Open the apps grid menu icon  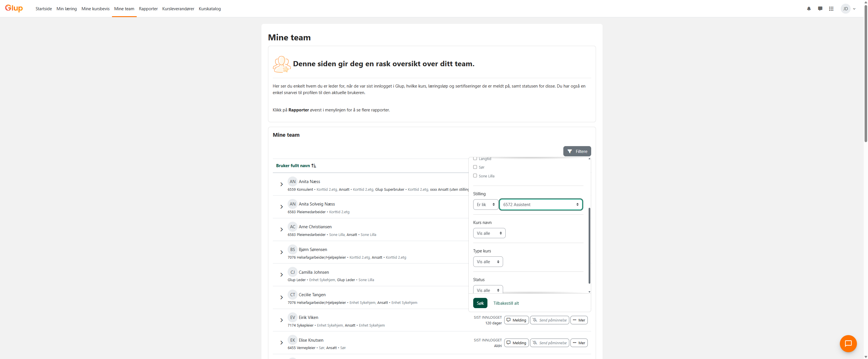pyautogui.click(x=831, y=9)
